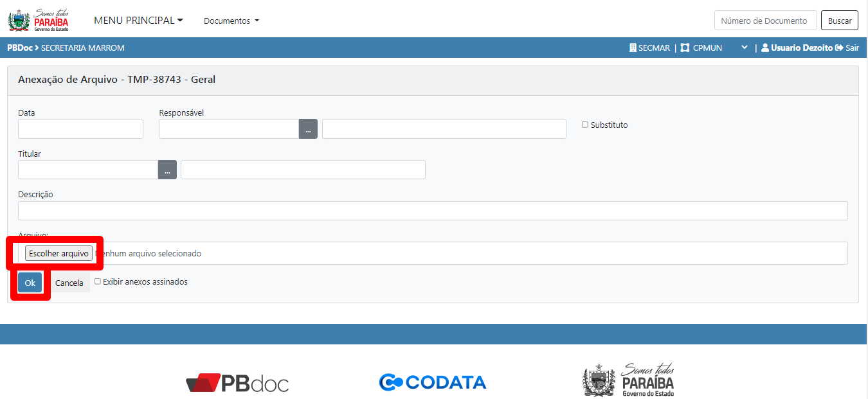Viewport: 868px width, 399px height.
Task: Open the Documentos dropdown menu
Action: click(231, 21)
